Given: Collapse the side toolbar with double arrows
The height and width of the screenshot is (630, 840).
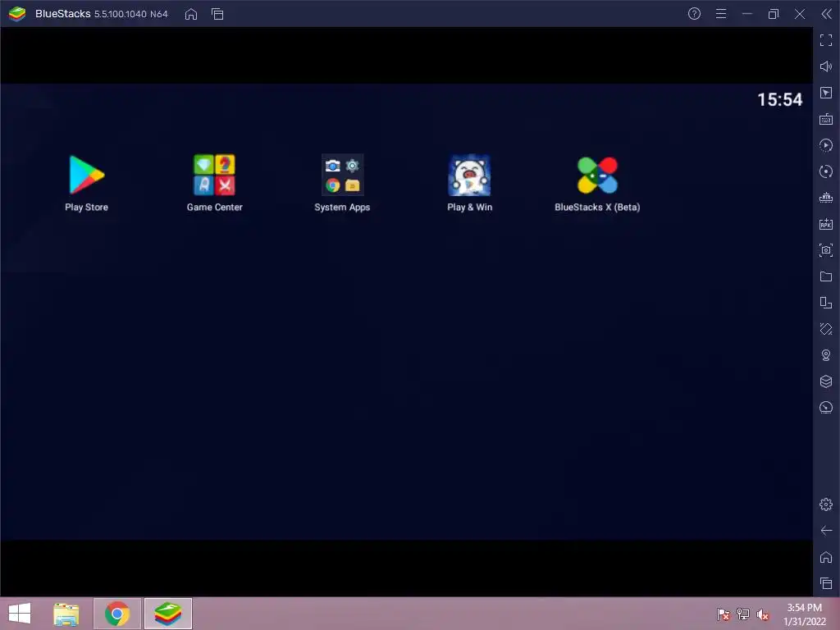Looking at the screenshot, I should 826,14.
